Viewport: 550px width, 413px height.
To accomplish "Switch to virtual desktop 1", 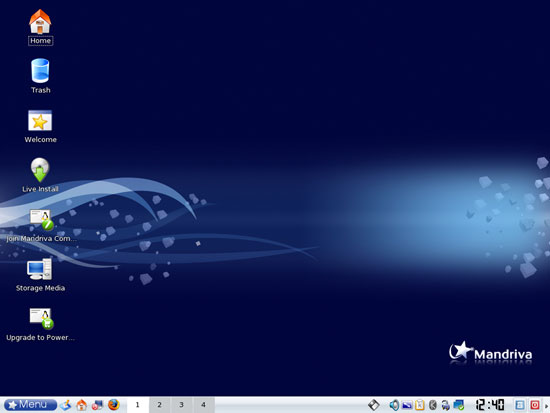I will (x=138, y=405).
